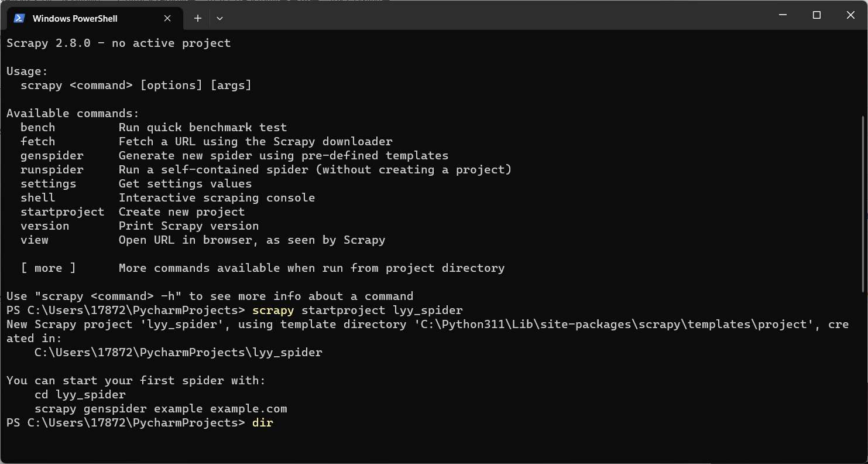Click the 'runspider' command entry
This screenshot has width=868, height=464.
(52, 169)
